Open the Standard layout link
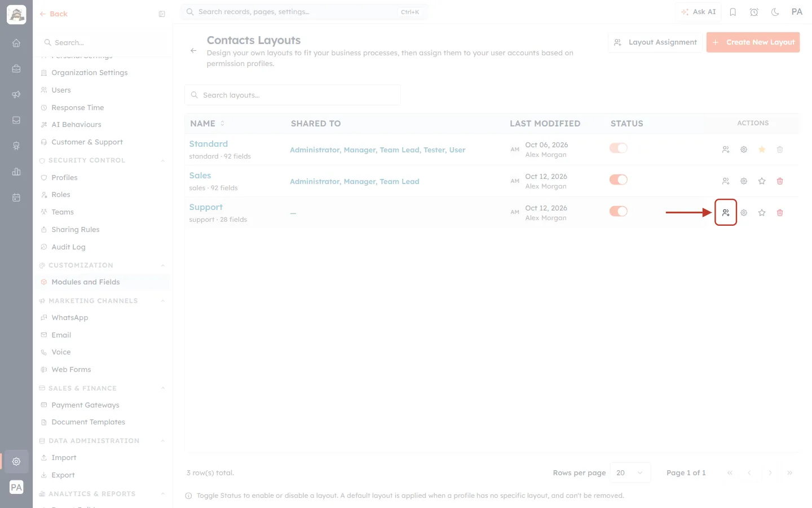 (x=209, y=144)
